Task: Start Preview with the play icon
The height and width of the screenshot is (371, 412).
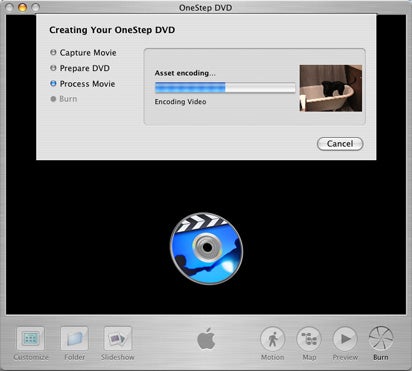Action: point(345,339)
